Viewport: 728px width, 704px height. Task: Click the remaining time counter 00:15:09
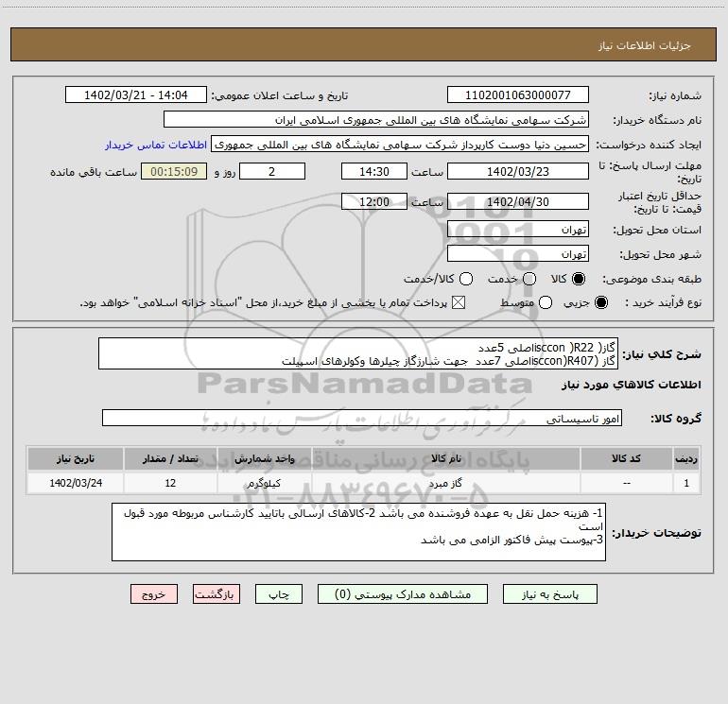pyautogui.click(x=174, y=172)
